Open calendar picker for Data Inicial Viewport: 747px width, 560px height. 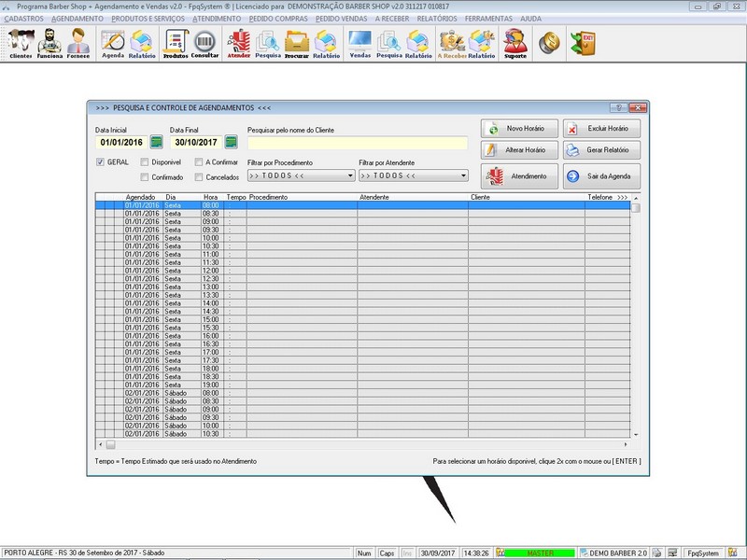point(157,143)
